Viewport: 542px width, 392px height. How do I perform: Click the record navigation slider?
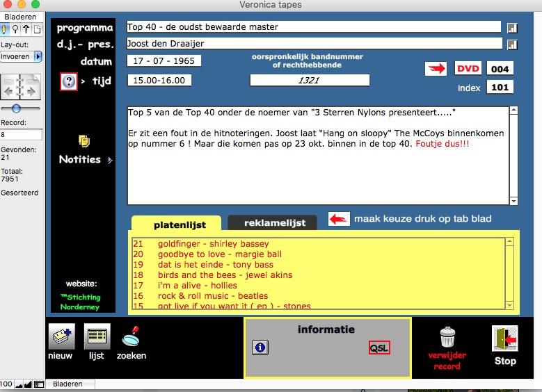pyautogui.click(x=16, y=108)
